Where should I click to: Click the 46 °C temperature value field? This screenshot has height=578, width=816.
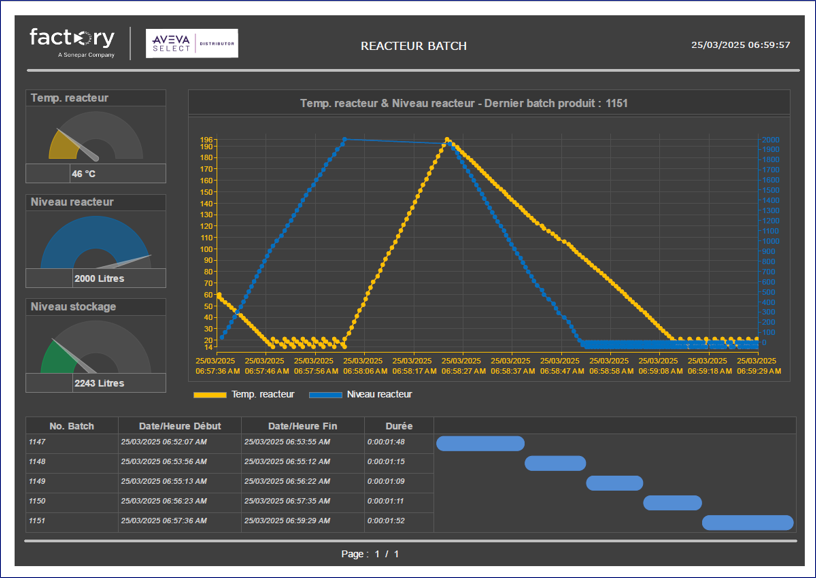pyautogui.click(x=84, y=174)
